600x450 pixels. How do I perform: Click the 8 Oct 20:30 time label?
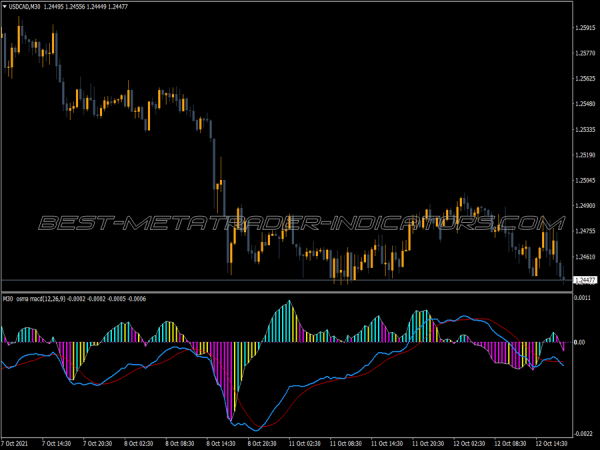point(262,443)
